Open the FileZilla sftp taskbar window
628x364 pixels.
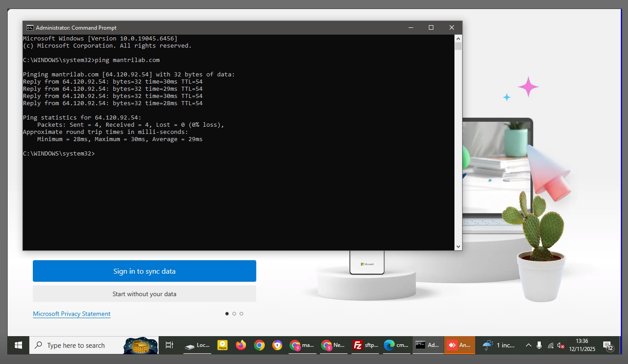[365, 345]
